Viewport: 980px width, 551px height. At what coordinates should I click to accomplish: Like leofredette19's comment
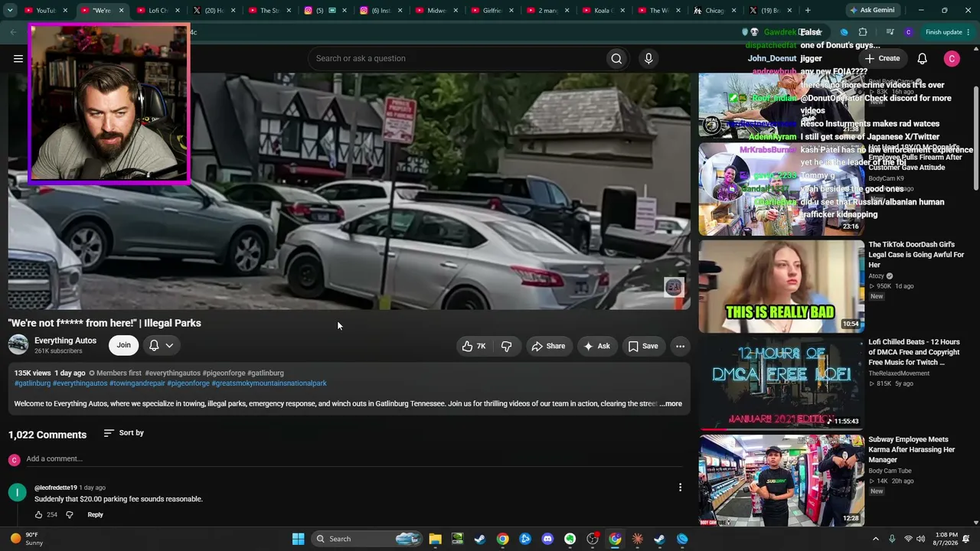[x=38, y=515]
